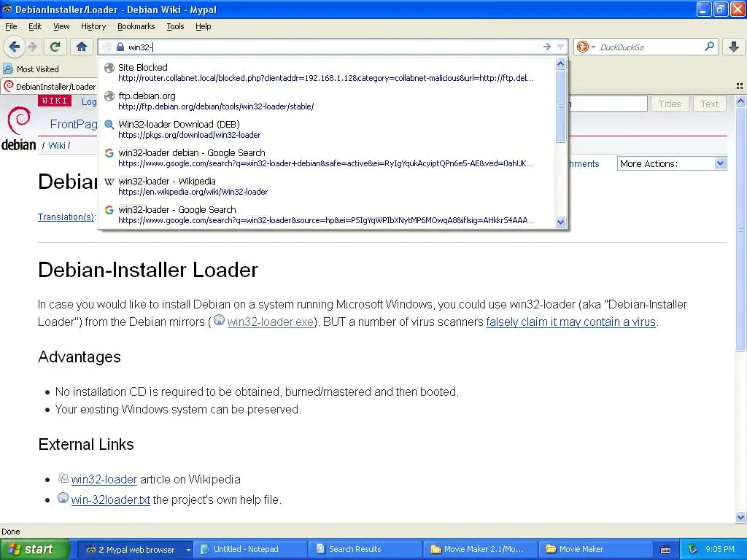Choose win32-loader - Wikipedia suggestion
This screenshot has height=560, width=747.
(326, 186)
